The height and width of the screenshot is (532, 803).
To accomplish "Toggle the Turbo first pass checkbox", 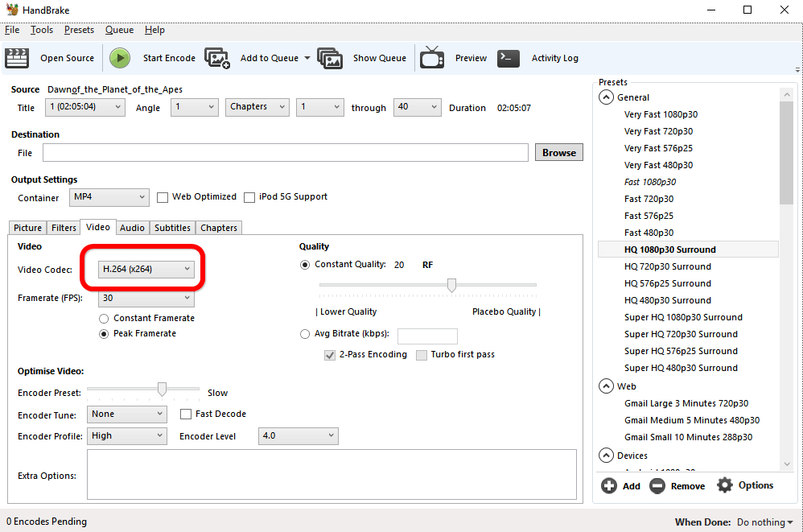I will [x=422, y=355].
